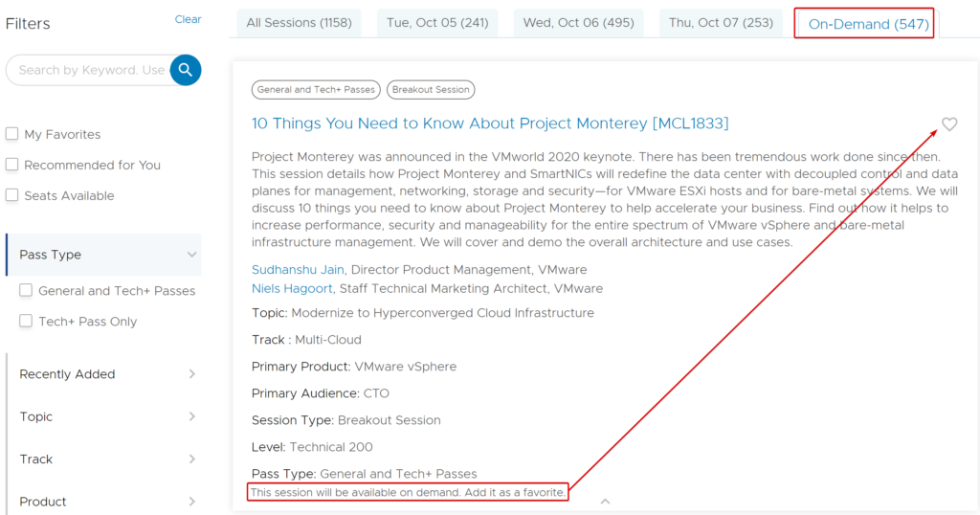
Task: Enable the Recommended for You checkbox
Action: (x=11, y=165)
